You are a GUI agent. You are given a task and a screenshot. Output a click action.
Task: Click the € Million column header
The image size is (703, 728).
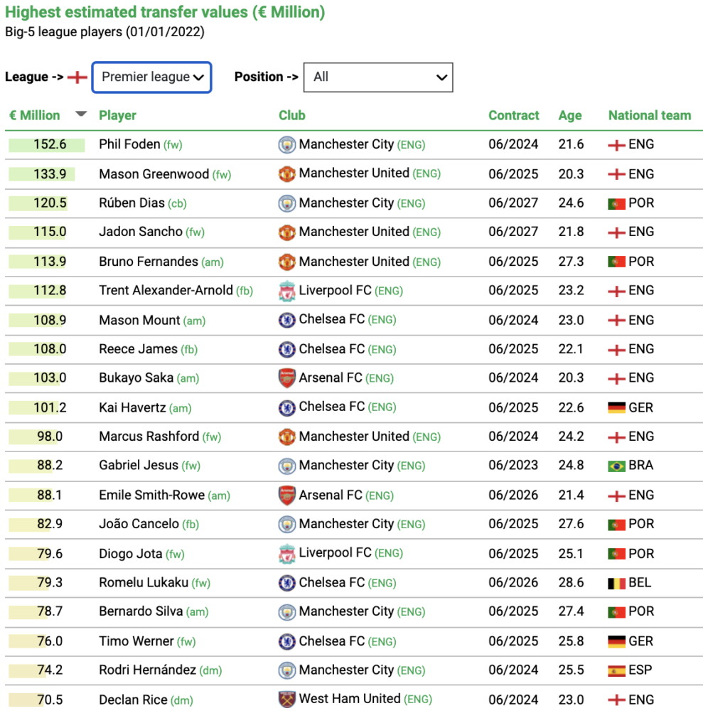tap(35, 115)
